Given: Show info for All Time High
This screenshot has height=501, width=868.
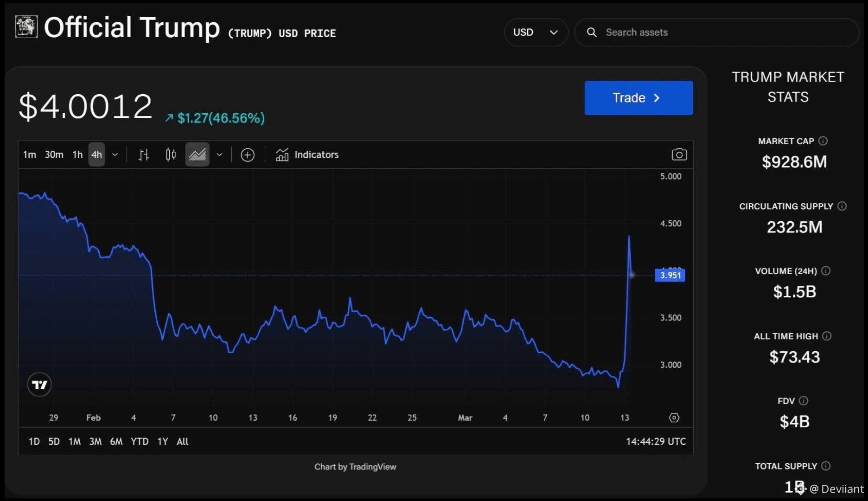Looking at the screenshot, I should tap(827, 336).
